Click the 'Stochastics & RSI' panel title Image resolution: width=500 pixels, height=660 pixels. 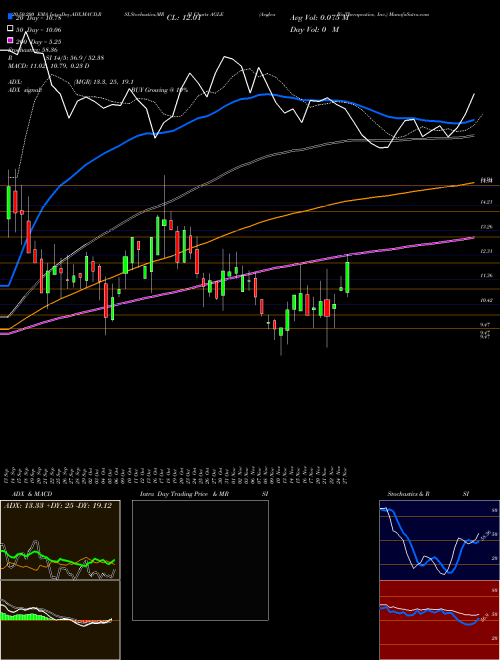428,494
